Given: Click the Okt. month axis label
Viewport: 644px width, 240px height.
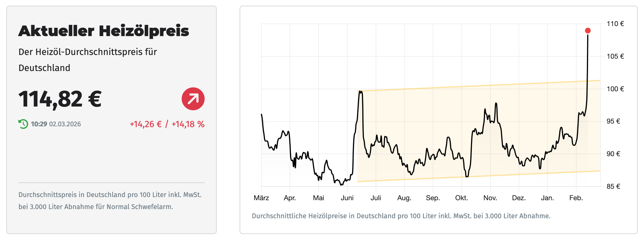Looking at the screenshot, I should pos(461,198).
